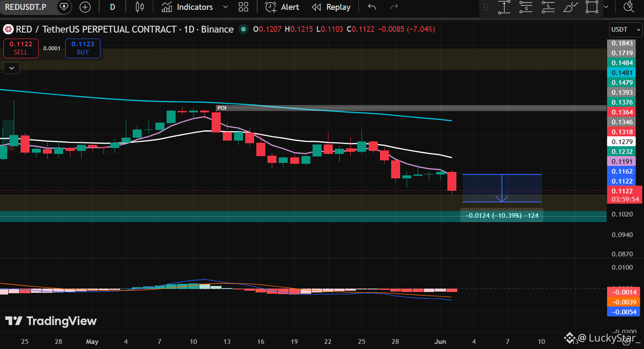This screenshot has width=644, height=349.
Task: Click the change value −0.0085 (−7.04%)
Action: [407, 29]
